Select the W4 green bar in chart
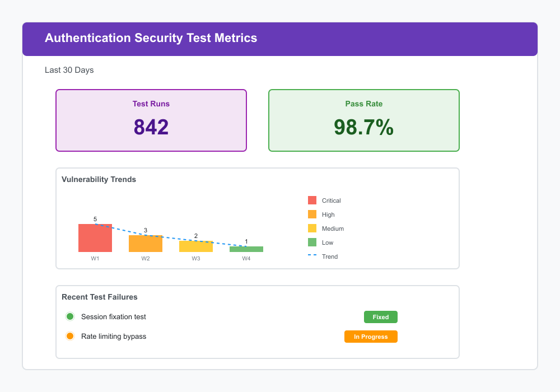Image resolution: width=560 pixels, height=392 pixels. pyautogui.click(x=246, y=249)
